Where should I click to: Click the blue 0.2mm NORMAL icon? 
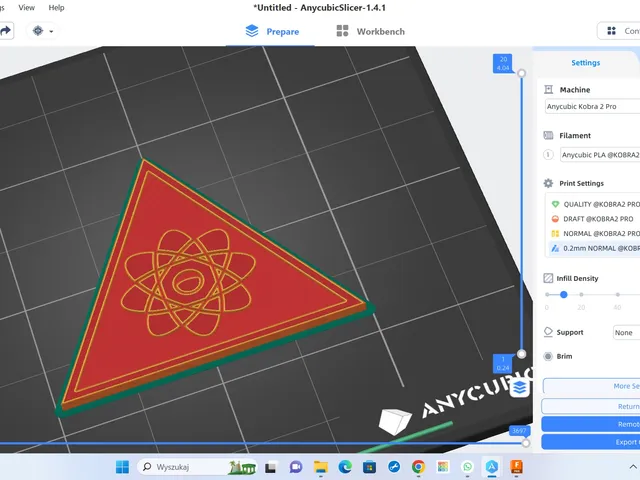click(555, 248)
